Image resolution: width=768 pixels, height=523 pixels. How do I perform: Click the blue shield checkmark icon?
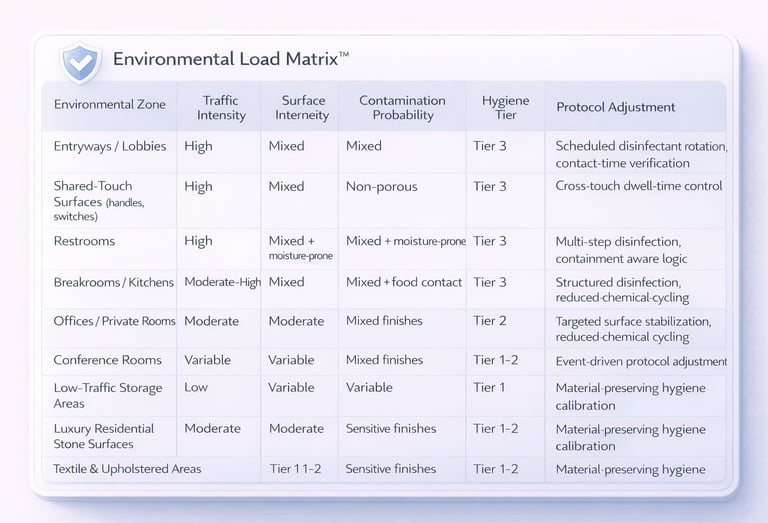81,63
